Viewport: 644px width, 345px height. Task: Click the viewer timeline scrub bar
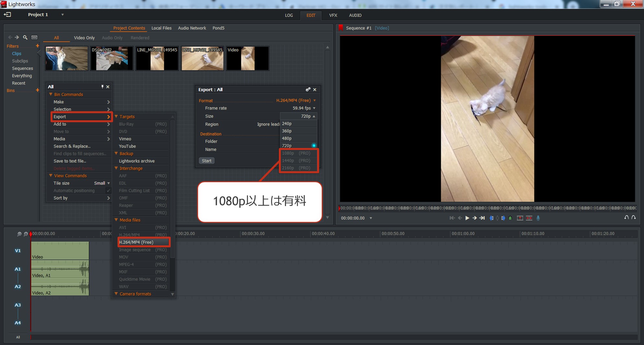point(487,208)
